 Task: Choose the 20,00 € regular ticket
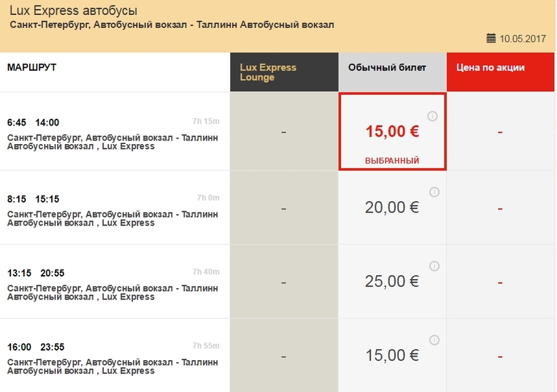[x=392, y=207]
